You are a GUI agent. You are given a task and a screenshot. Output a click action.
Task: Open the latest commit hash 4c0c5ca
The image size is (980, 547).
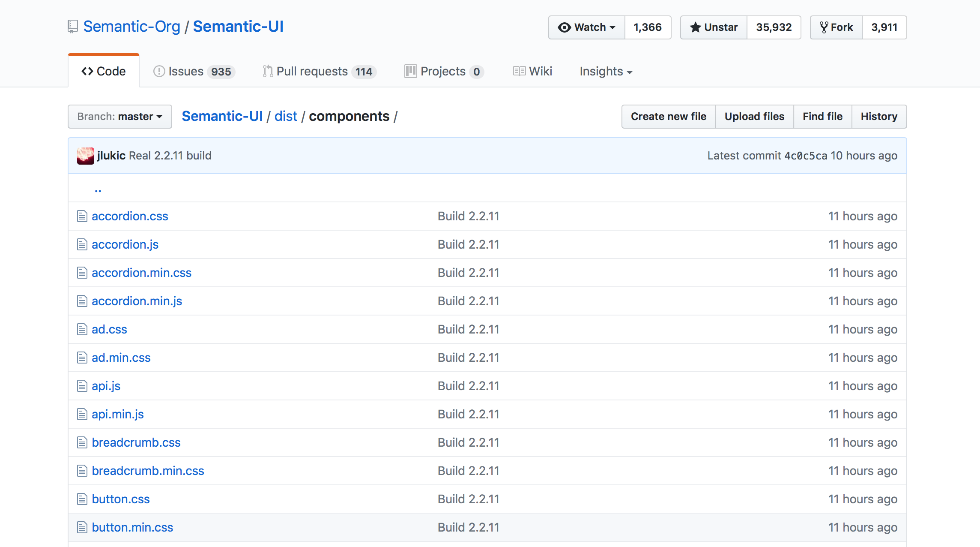coord(806,156)
